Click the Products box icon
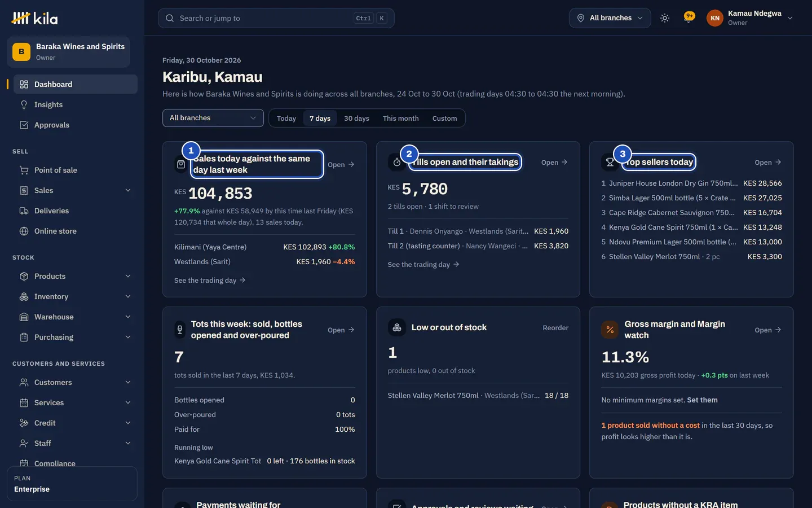Image resolution: width=812 pixels, height=508 pixels. click(x=24, y=276)
